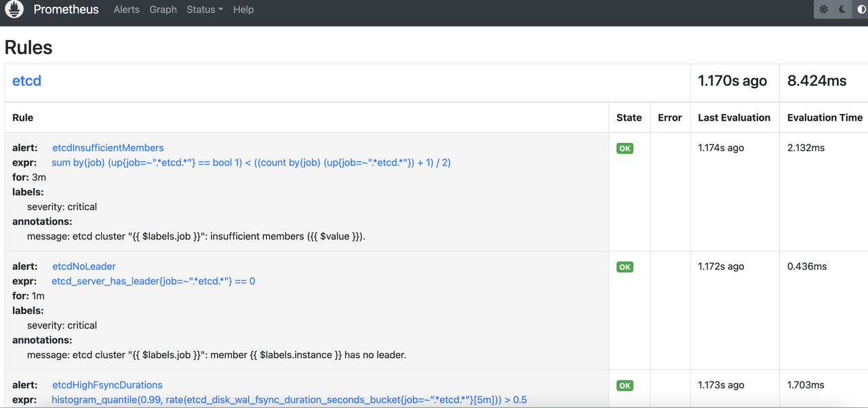Click the Rules page heading
This screenshot has width=868, height=408.
coord(28,47)
